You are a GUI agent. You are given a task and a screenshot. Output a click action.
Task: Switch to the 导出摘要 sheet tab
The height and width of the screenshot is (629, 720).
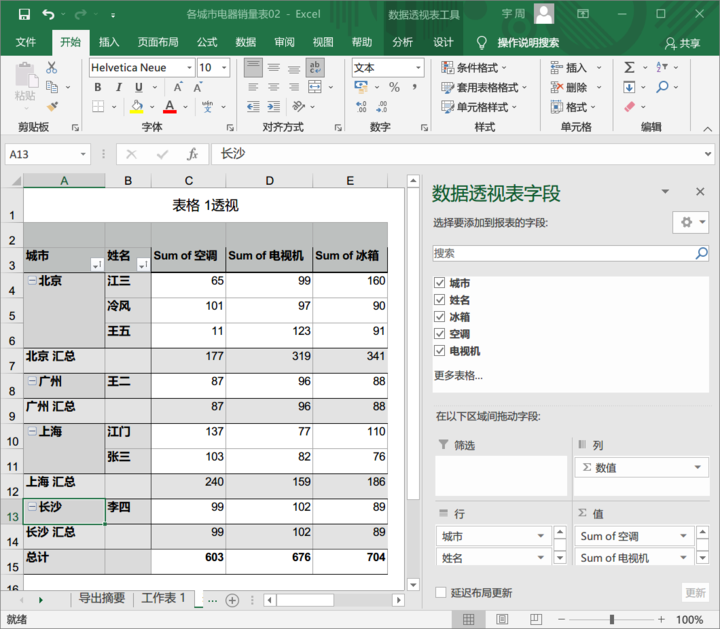(x=102, y=599)
